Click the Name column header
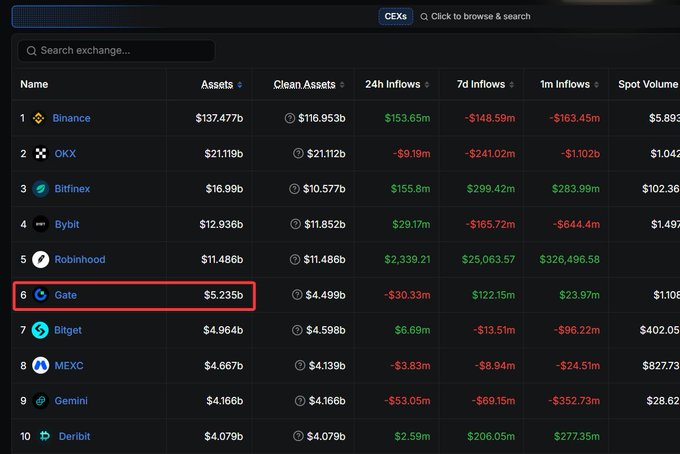Image resolution: width=680 pixels, height=454 pixels. coord(34,84)
